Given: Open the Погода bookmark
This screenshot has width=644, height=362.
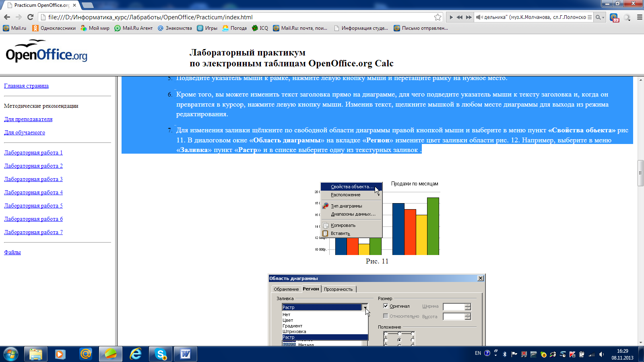Looking at the screenshot, I should (x=234, y=28).
